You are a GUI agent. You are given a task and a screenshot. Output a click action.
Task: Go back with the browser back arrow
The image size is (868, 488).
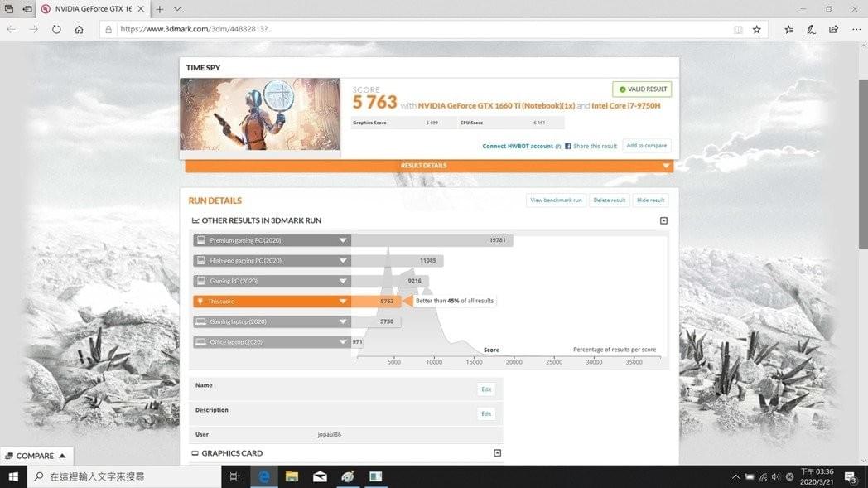[x=12, y=29]
